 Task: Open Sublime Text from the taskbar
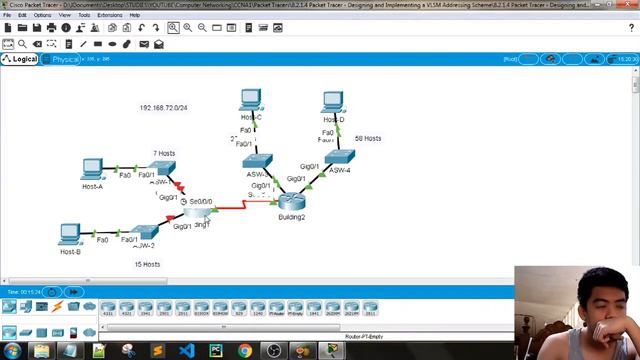click(x=158, y=351)
